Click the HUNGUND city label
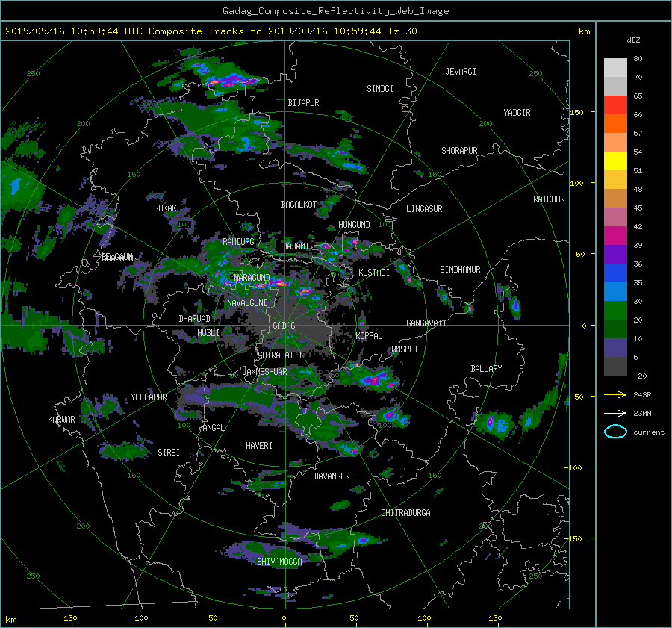The height and width of the screenshot is (628, 672). tap(354, 225)
